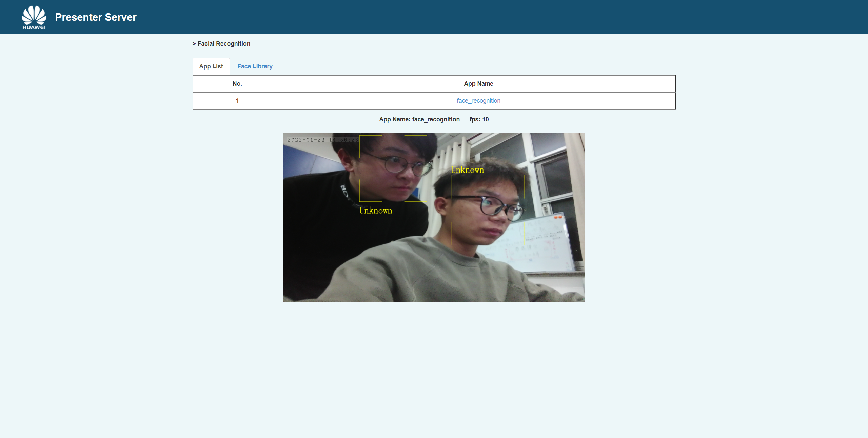The width and height of the screenshot is (868, 438).
Task: Switch to the Face Library tab
Action: 255,66
